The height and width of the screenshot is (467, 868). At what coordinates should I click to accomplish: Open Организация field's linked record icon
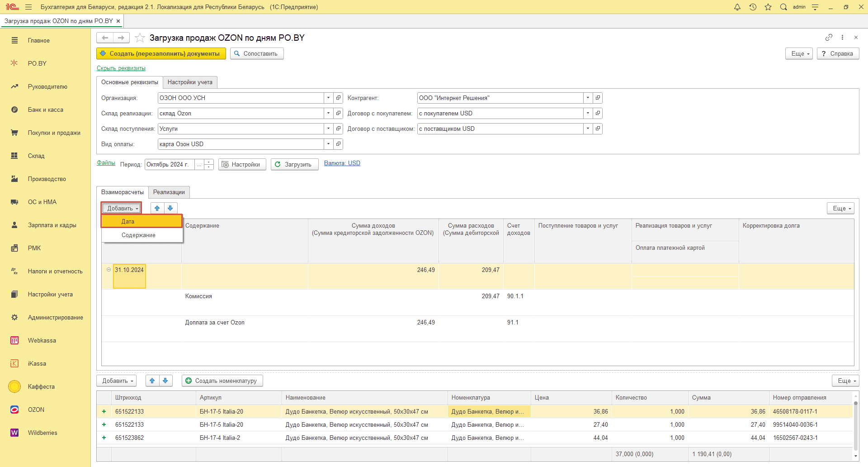(339, 98)
